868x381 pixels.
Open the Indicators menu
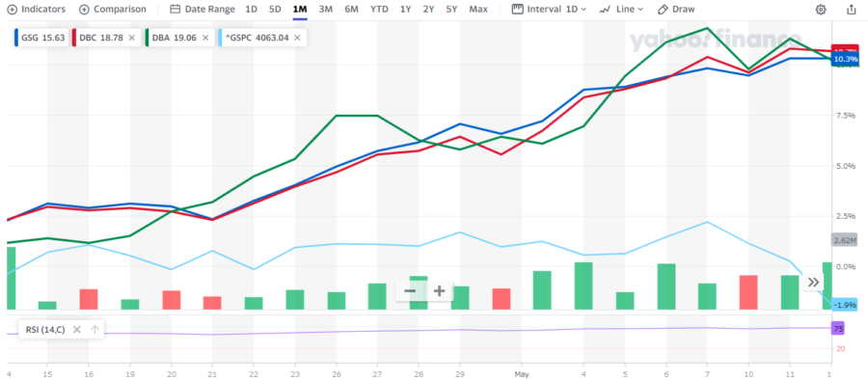click(36, 10)
